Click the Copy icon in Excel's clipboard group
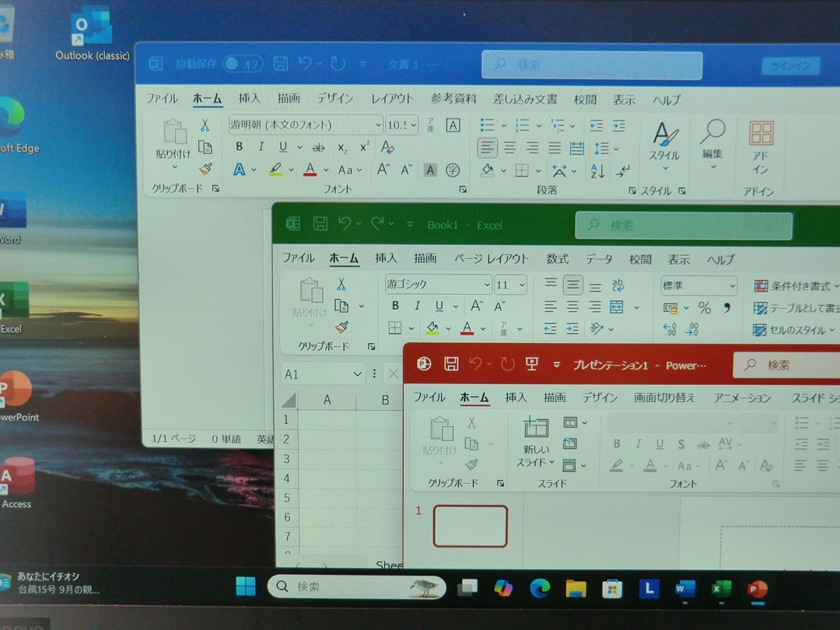The height and width of the screenshot is (630, 840). click(x=341, y=306)
